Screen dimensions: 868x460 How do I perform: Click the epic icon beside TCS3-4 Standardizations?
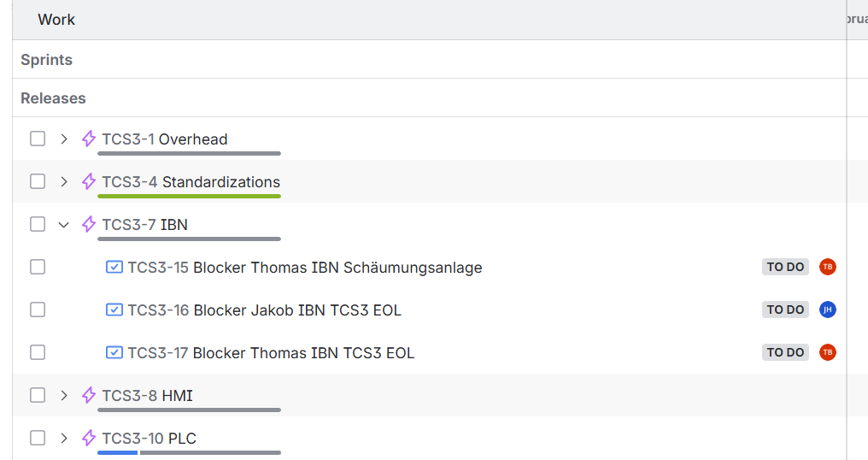click(x=89, y=181)
